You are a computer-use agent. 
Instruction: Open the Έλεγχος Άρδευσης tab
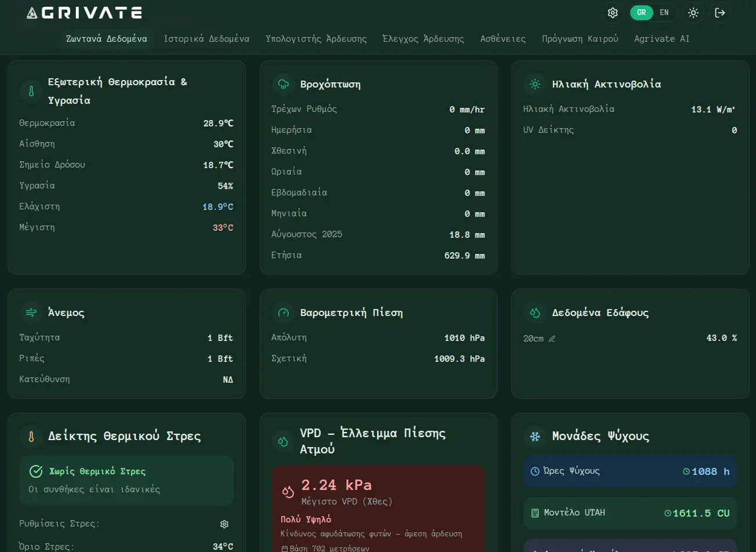424,39
